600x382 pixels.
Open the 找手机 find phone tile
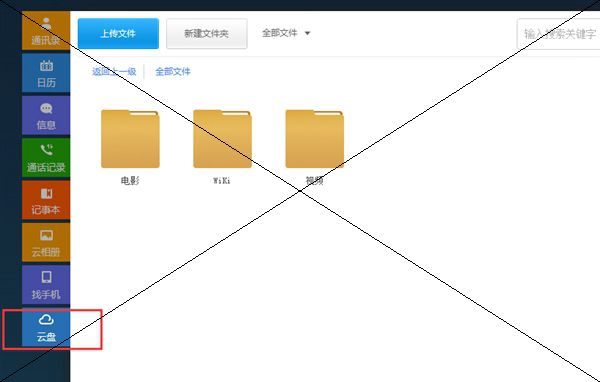coord(46,285)
